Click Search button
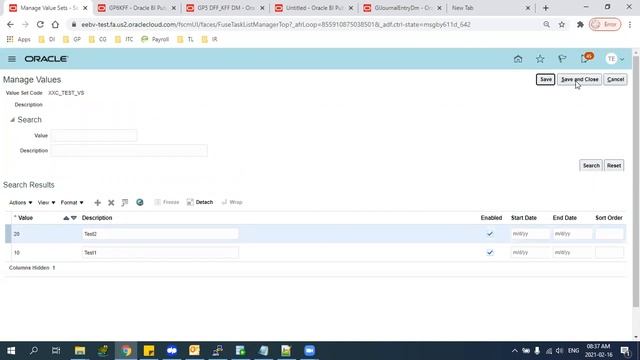Image resolution: width=640 pixels, height=360 pixels. [x=591, y=166]
